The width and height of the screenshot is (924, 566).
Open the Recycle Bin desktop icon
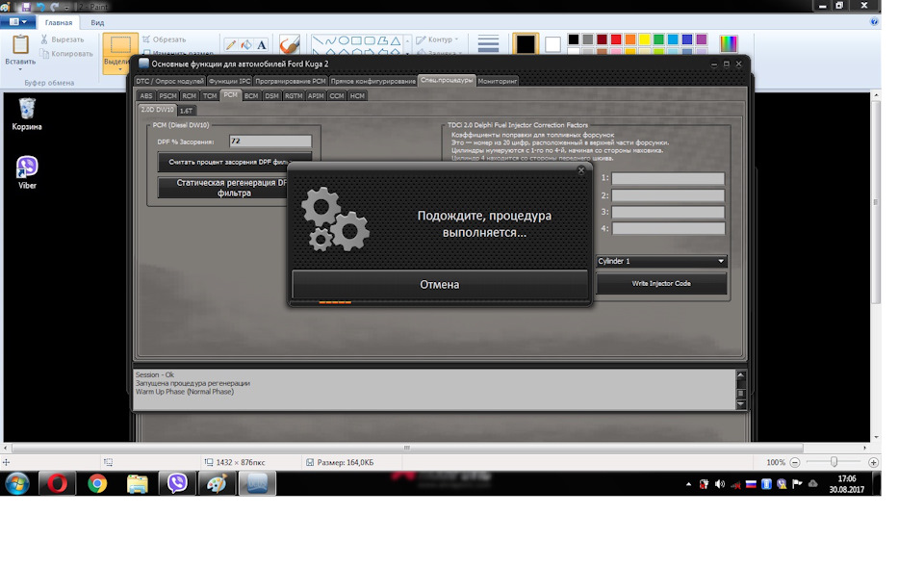(x=27, y=115)
